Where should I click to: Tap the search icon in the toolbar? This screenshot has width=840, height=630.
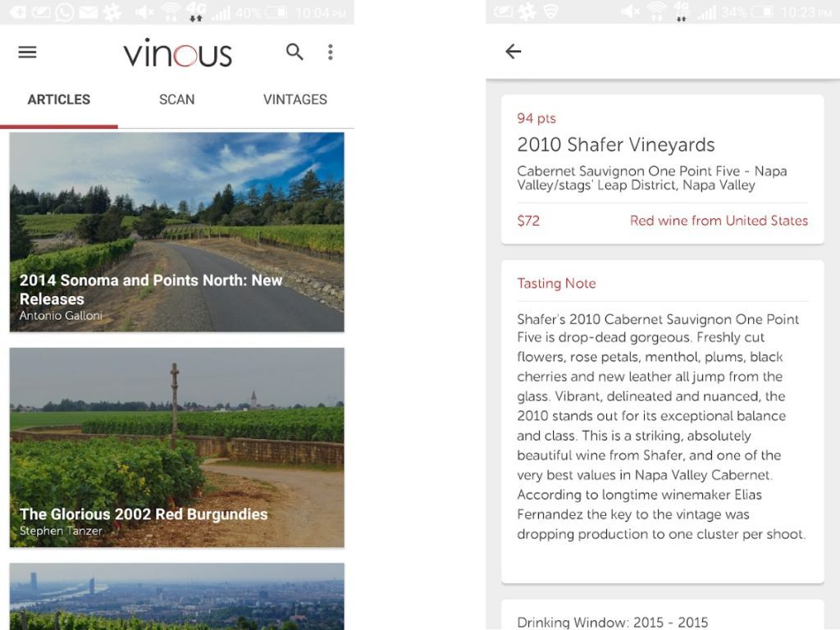point(294,52)
